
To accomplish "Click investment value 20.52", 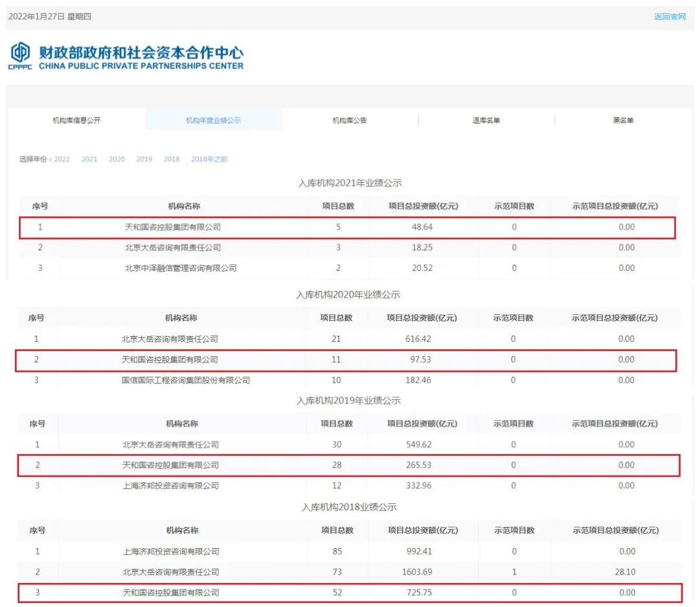I will (423, 268).
